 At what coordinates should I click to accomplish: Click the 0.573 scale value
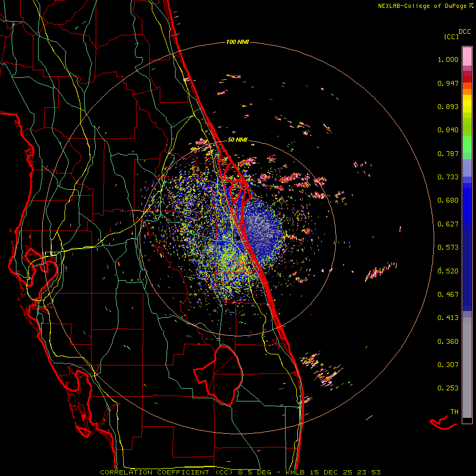click(x=448, y=248)
